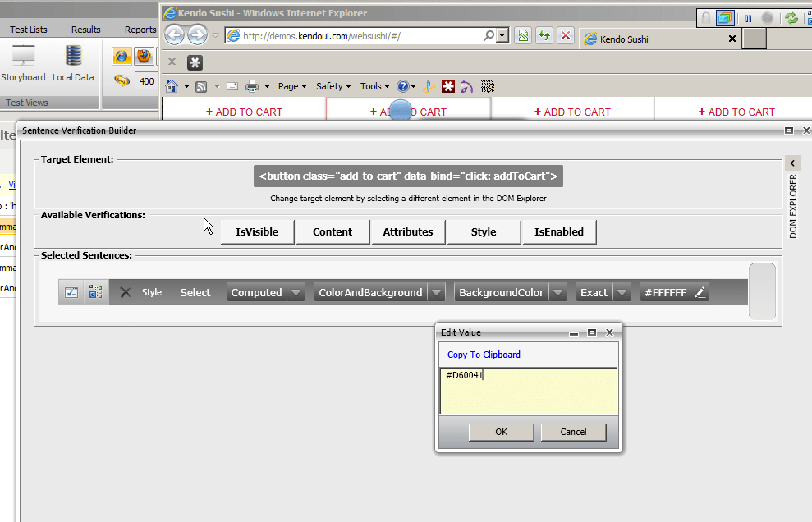Click the browser Refresh icon
The image size is (812, 522).
point(544,35)
